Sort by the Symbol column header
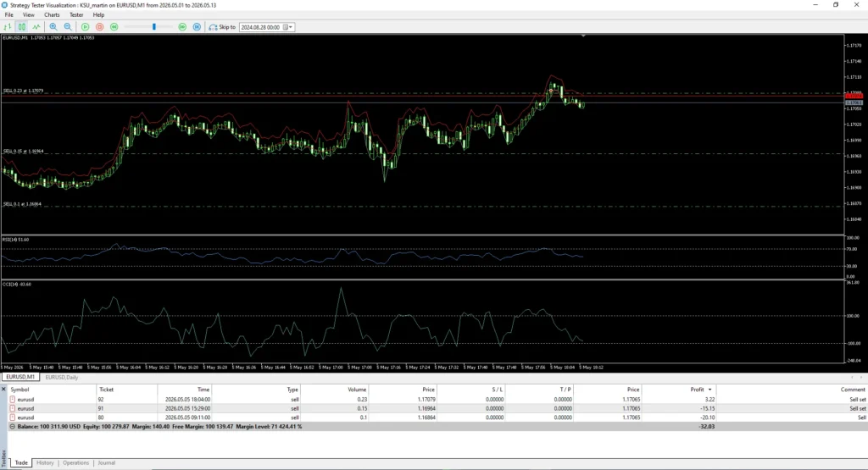Viewport: 868px width, 470px height. (52, 390)
